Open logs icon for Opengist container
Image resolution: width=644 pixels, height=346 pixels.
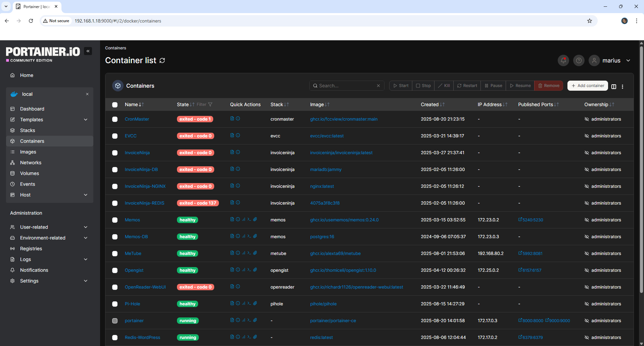point(232,270)
